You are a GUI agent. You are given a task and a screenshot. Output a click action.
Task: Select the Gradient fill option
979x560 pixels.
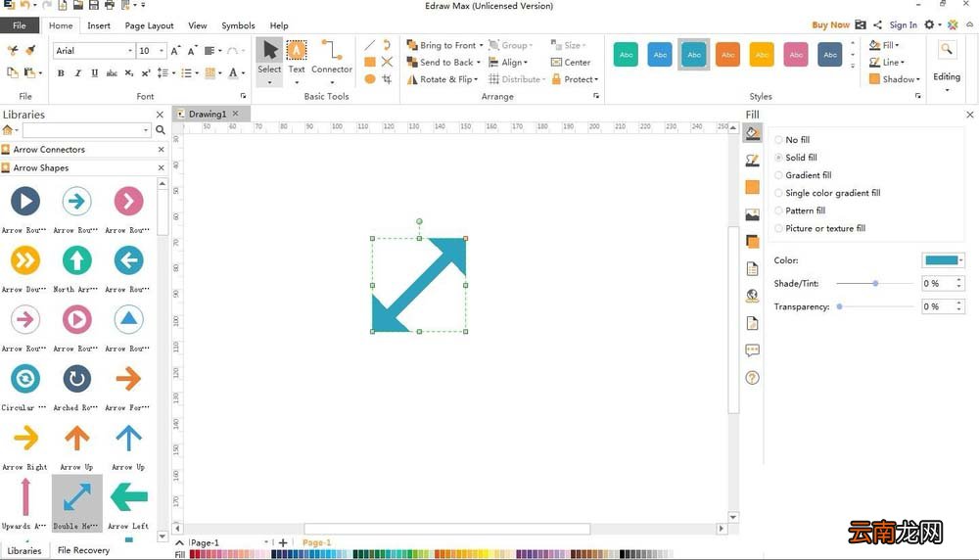pyautogui.click(x=803, y=175)
